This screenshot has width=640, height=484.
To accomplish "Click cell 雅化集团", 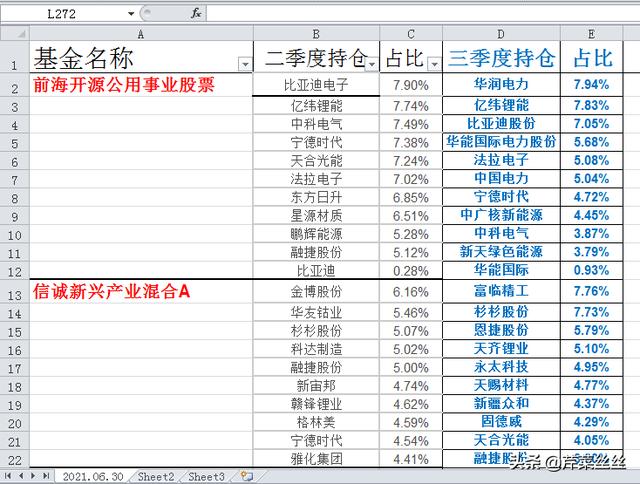I will 316,459.
